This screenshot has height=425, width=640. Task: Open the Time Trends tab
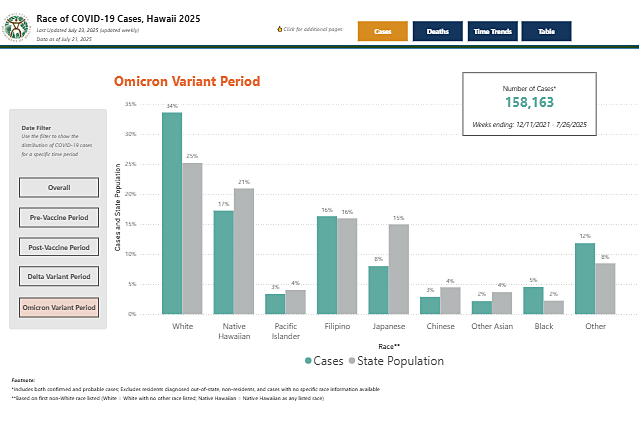[x=492, y=31]
